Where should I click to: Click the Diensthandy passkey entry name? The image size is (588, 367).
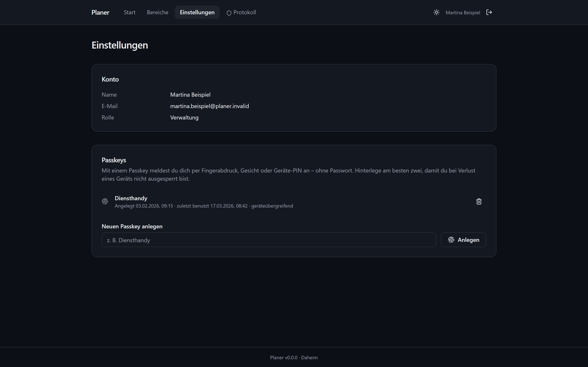(x=131, y=198)
